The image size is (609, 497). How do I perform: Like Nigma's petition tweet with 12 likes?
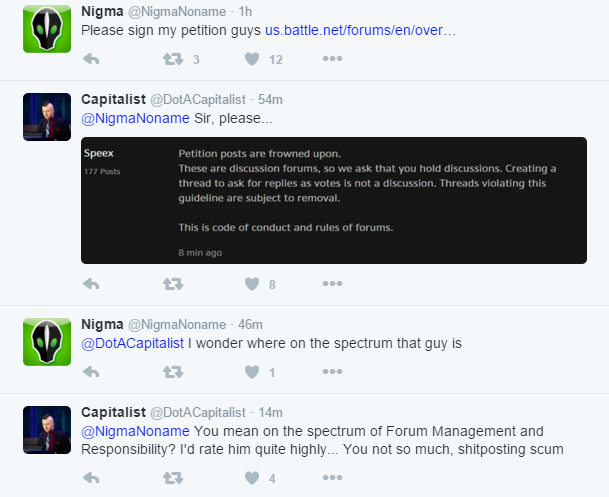[253, 59]
